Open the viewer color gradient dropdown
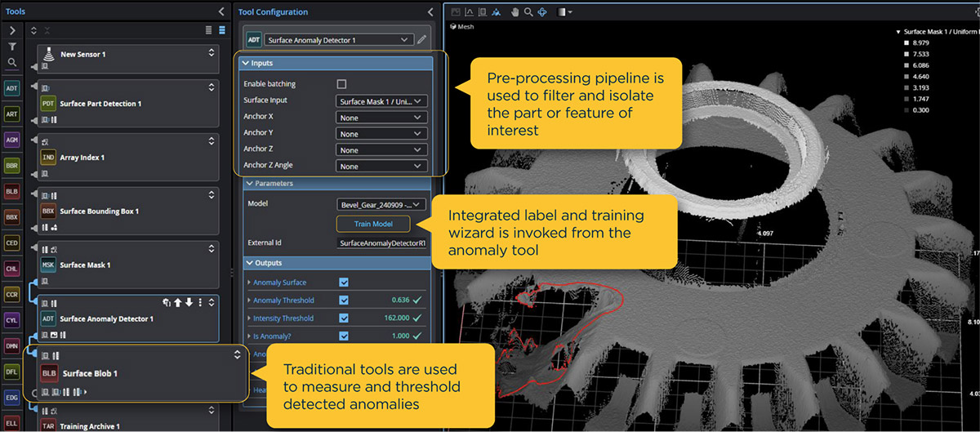 tap(564, 12)
